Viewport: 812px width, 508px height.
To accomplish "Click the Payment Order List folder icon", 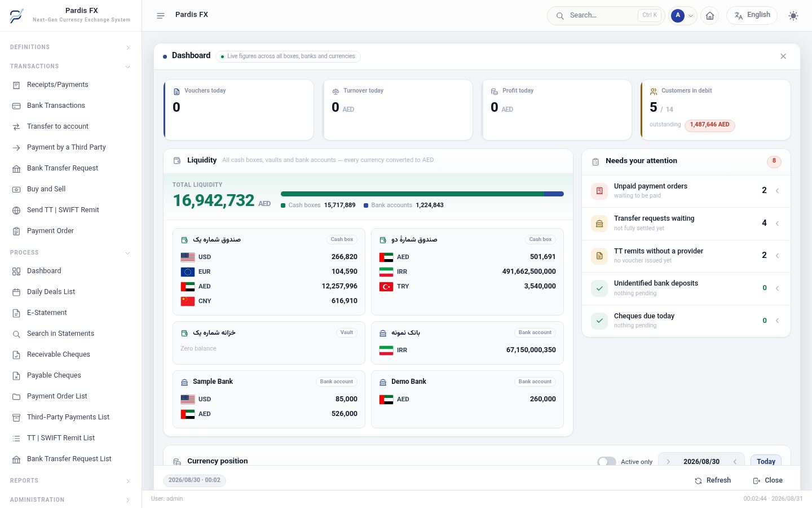I will [16, 397].
